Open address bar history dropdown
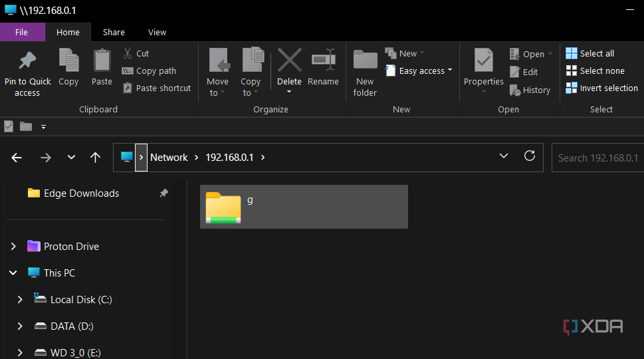The image size is (644, 359). [504, 156]
